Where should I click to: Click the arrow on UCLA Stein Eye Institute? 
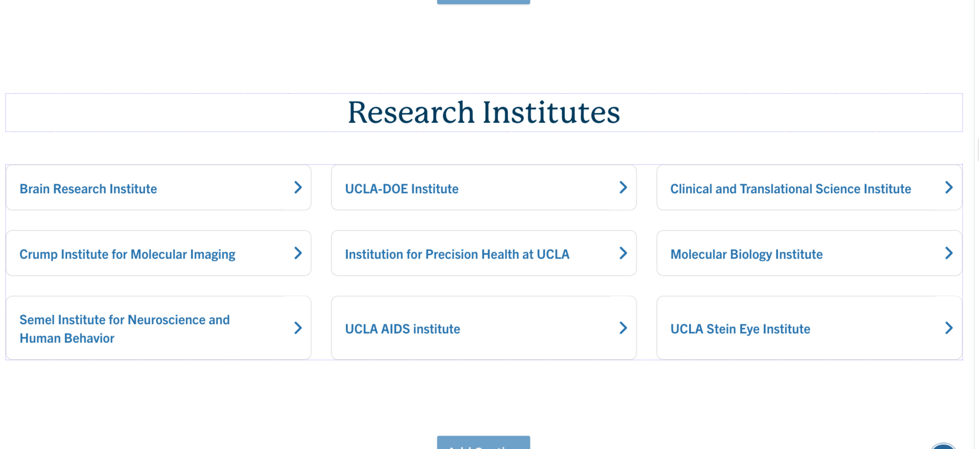click(x=949, y=328)
